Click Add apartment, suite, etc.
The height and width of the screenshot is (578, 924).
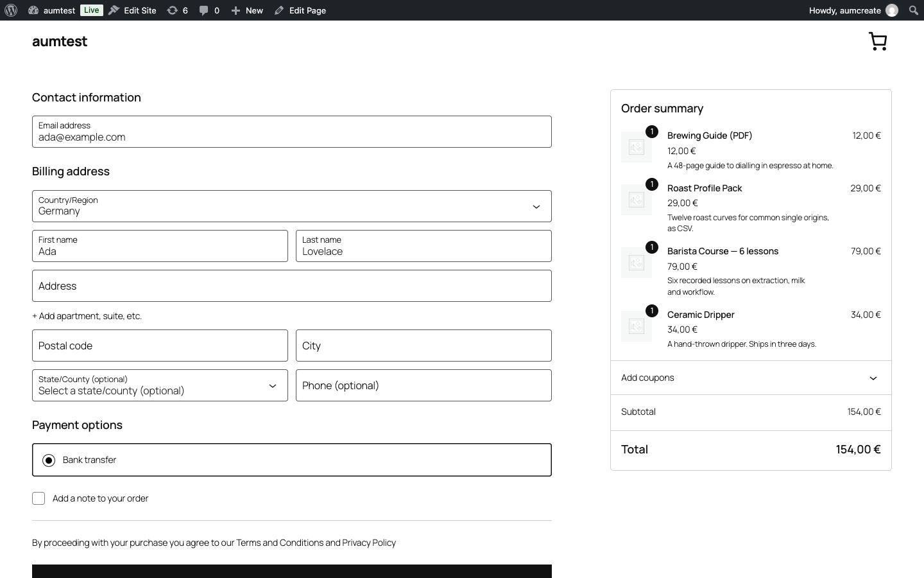point(87,316)
